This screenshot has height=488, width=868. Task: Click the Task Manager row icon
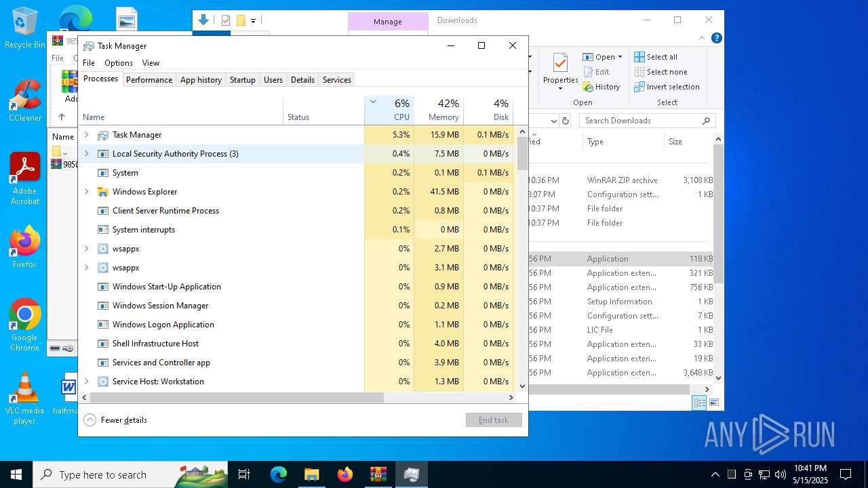[x=103, y=135]
